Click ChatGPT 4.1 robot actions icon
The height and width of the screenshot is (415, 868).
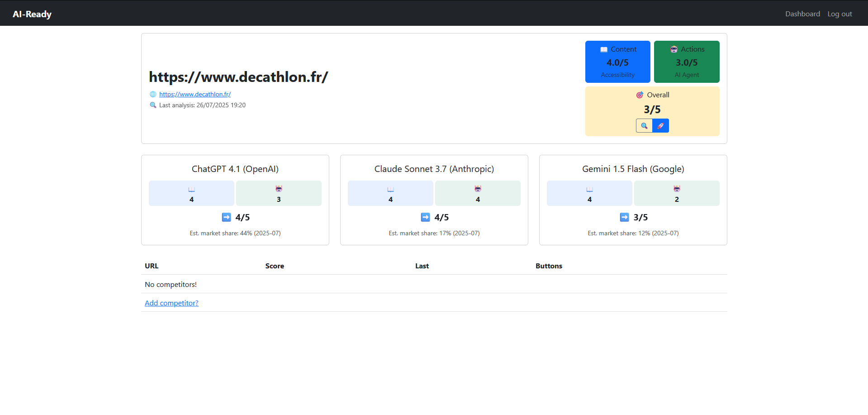(x=279, y=189)
